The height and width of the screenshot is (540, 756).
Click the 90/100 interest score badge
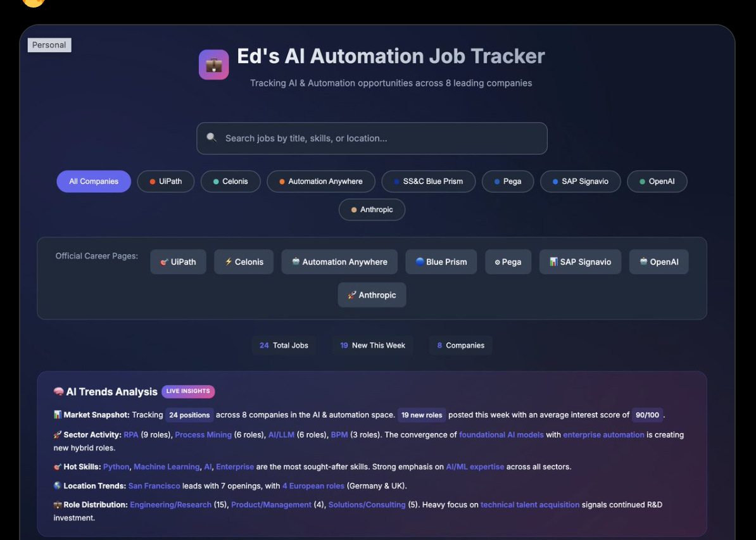(647, 415)
